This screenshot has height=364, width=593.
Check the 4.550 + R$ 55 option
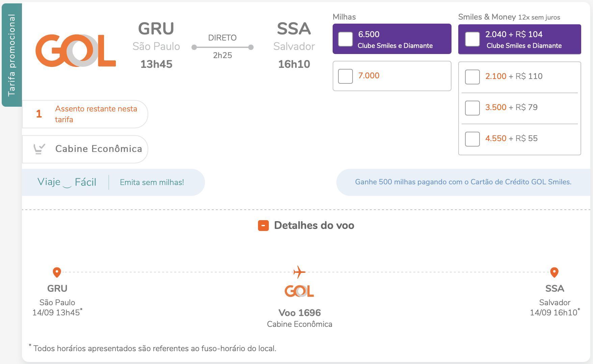[472, 139]
